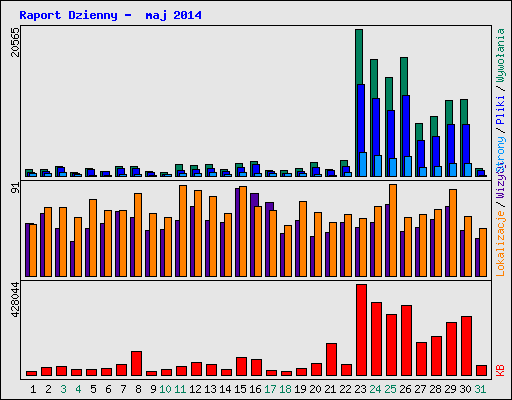Click day label 21 on the x-axis
512x400 pixels.
point(330,389)
